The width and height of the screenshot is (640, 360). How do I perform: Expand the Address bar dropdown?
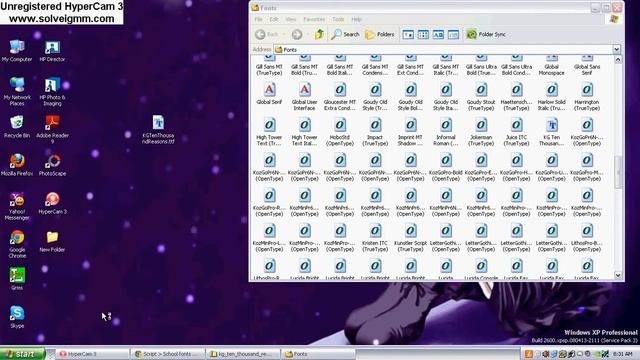pos(616,49)
